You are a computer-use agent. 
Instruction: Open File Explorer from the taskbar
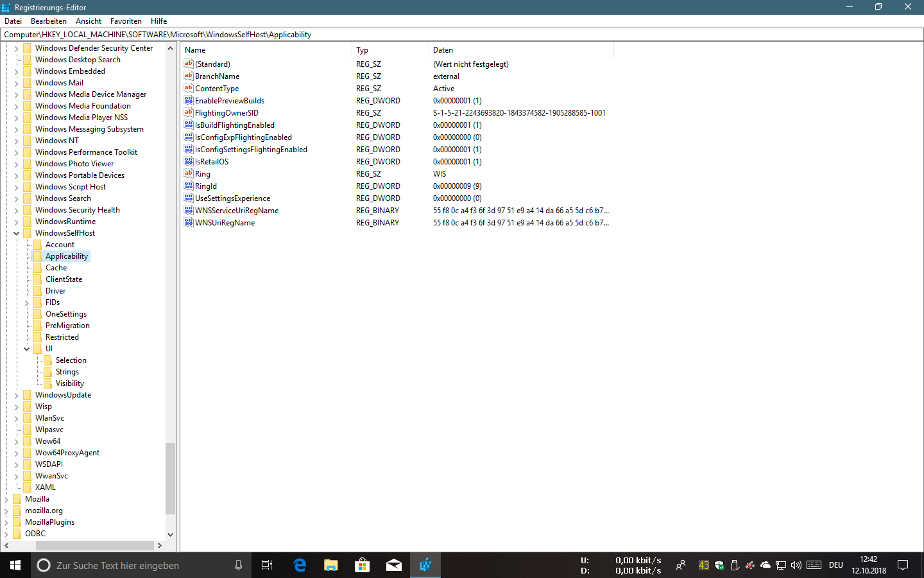pyautogui.click(x=331, y=565)
